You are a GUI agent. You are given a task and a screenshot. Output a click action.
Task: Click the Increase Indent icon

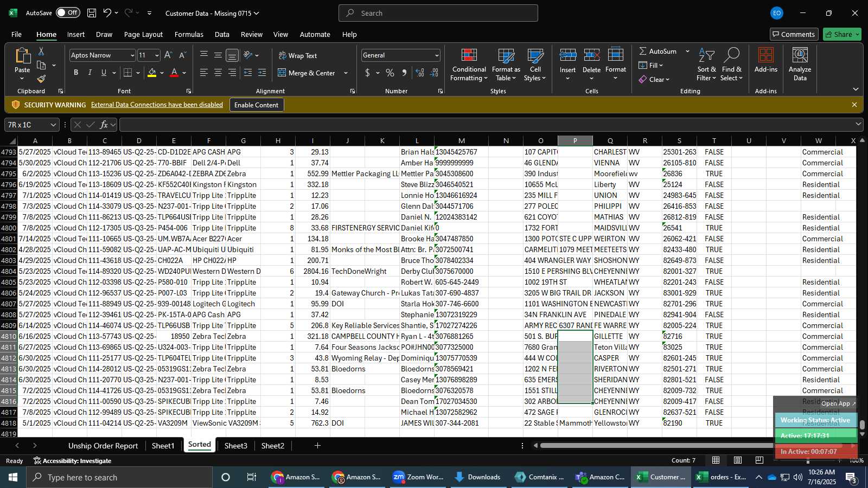point(262,73)
